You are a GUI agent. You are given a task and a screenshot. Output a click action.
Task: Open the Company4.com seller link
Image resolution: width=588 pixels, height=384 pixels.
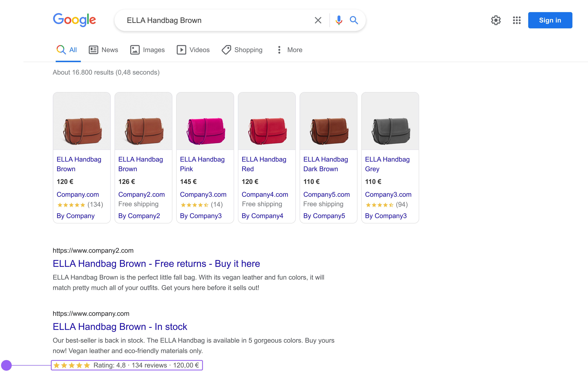pyautogui.click(x=265, y=195)
